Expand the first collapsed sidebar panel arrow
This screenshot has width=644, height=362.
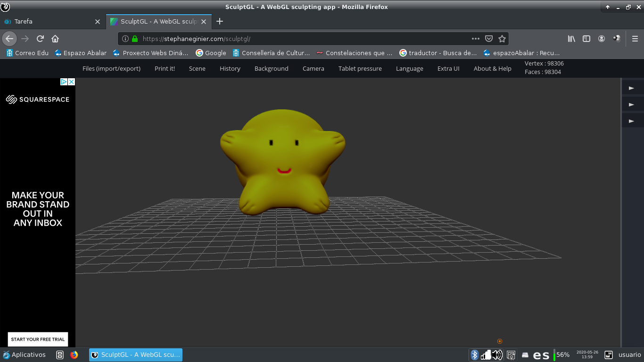632,88
